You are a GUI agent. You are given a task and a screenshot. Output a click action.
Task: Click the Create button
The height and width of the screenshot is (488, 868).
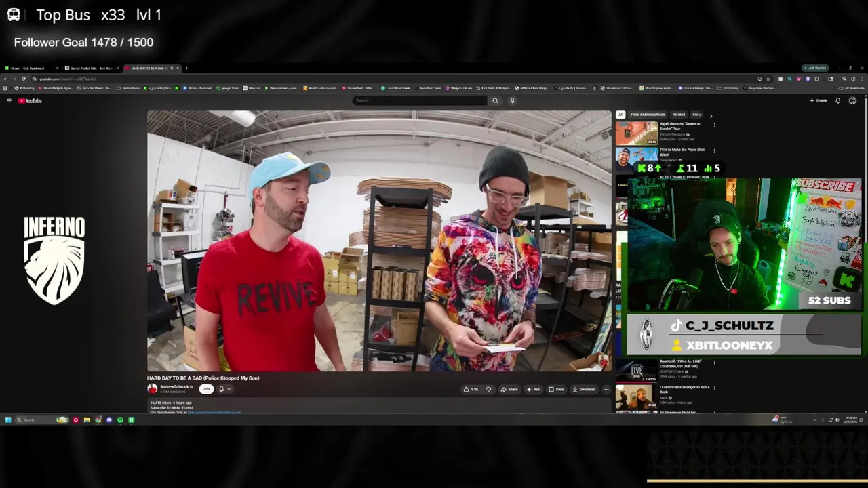(x=818, y=100)
